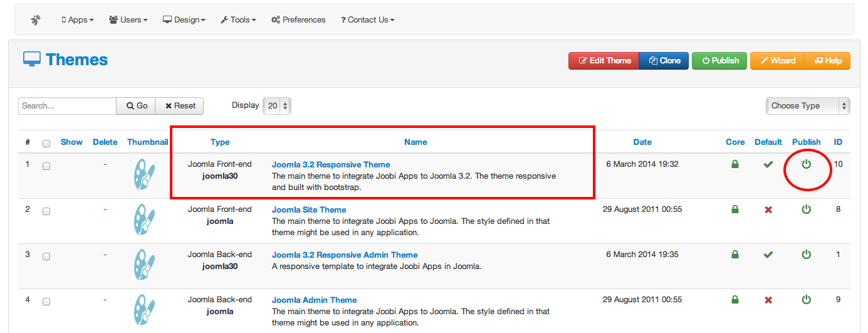This screenshot has width=868, height=333.
Task: Go to Preferences in navbar
Action: (298, 20)
